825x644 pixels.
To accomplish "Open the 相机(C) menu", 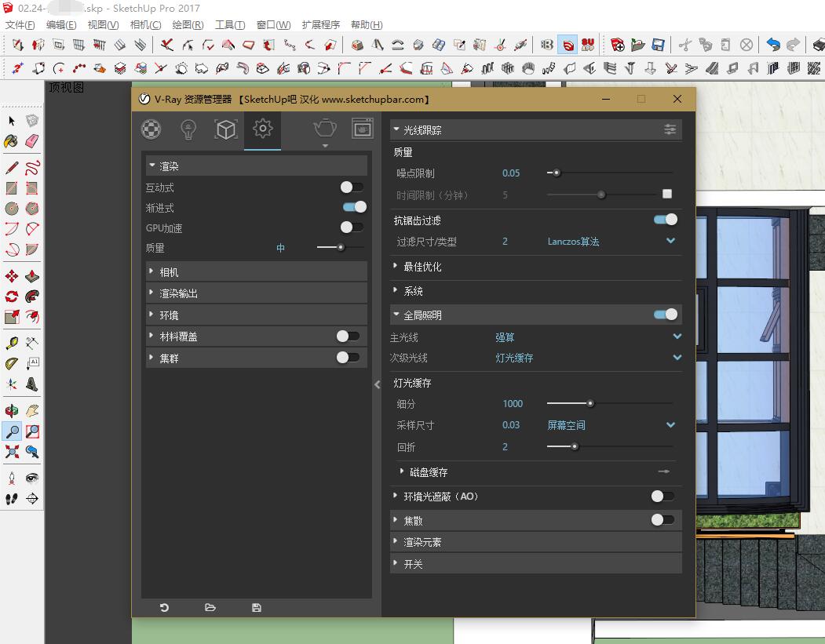I will 145,24.
